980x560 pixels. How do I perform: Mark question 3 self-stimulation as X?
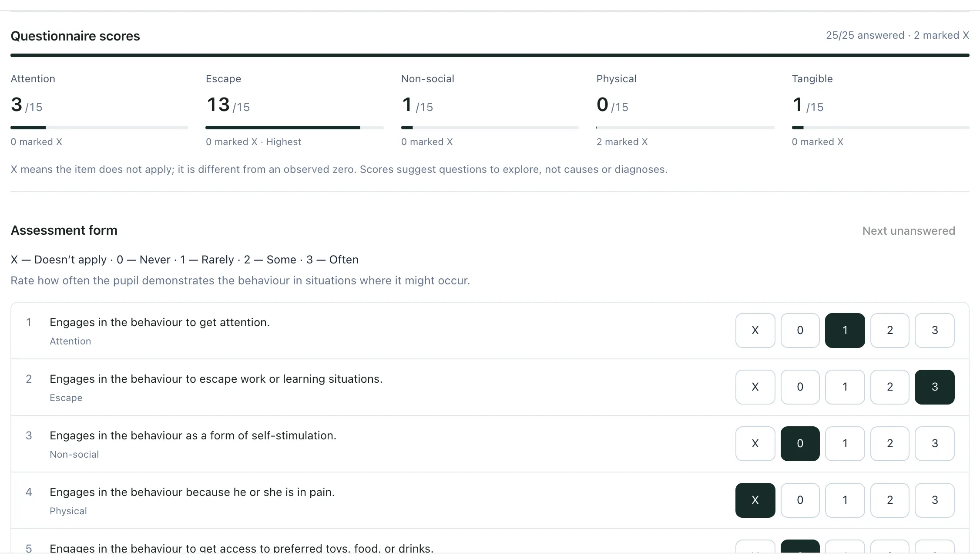click(755, 444)
